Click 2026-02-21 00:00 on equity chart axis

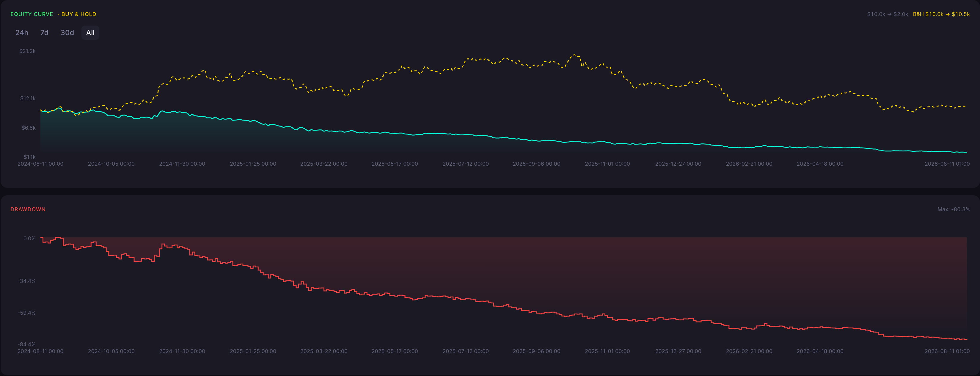pyautogui.click(x=749, y=164)
